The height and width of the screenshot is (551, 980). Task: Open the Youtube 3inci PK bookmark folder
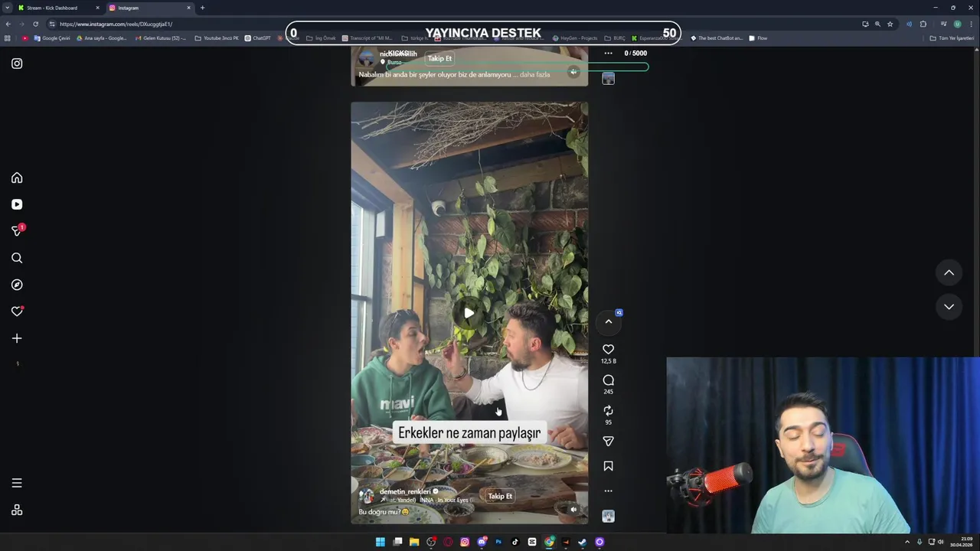pos(217,38)
